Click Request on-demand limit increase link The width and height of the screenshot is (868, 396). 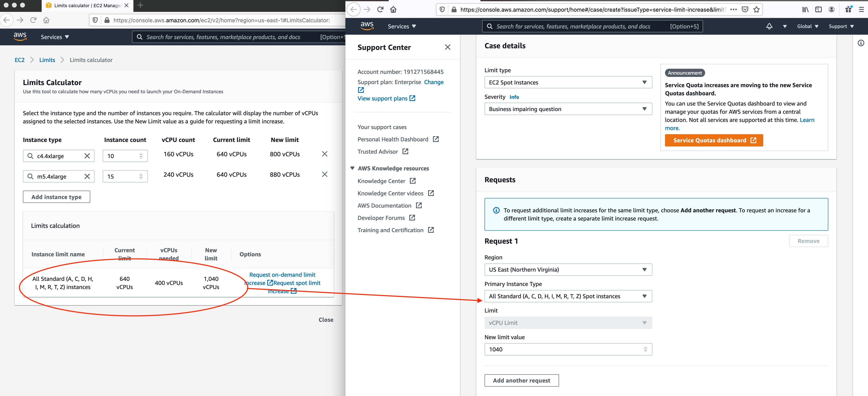click(282, 275)
